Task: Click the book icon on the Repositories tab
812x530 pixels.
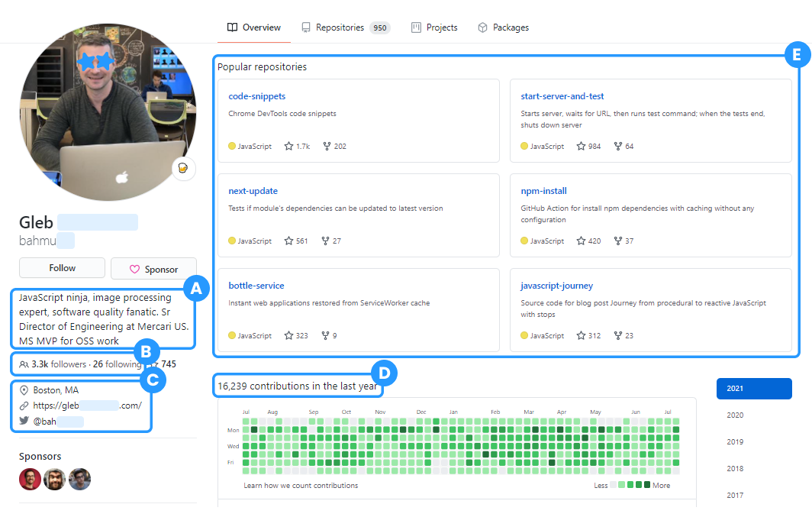Action: (306, 27)
